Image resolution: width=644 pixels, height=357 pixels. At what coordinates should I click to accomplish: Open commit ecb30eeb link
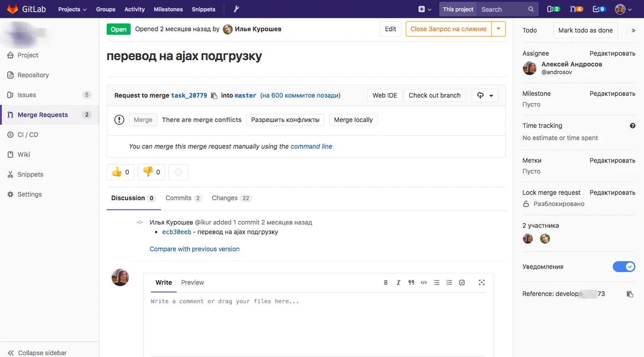tap(177, 232)
